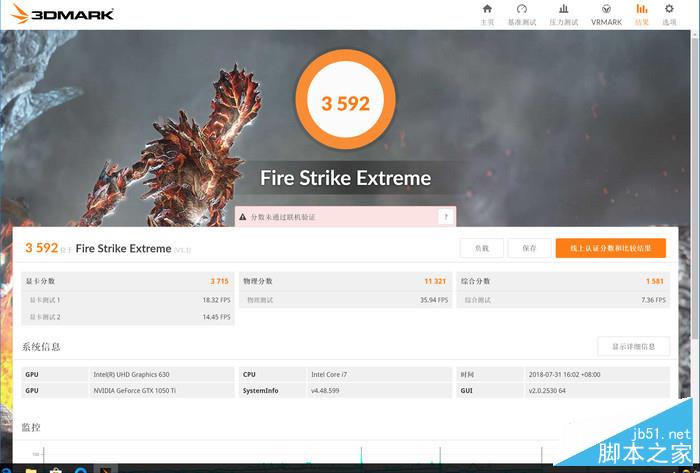Click the physics score value 11 321
The image size is (700, 473).
(x=435, y=281)
